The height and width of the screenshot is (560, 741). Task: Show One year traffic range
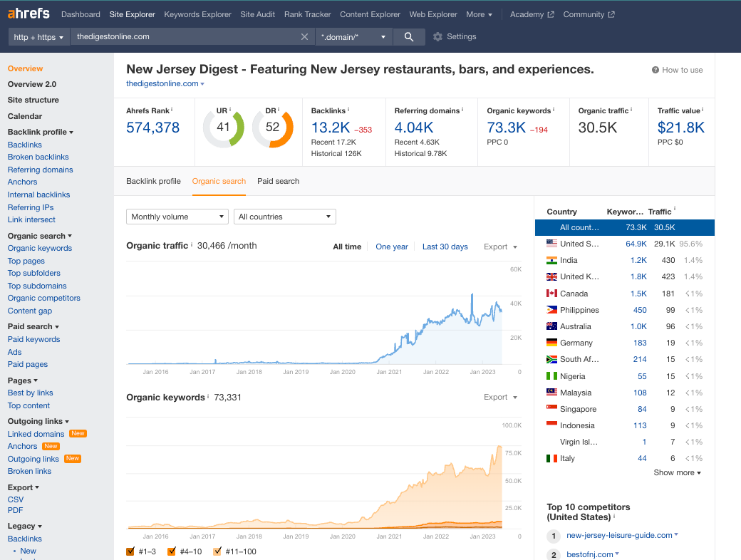pyautogui.click(x=392, y=247)
